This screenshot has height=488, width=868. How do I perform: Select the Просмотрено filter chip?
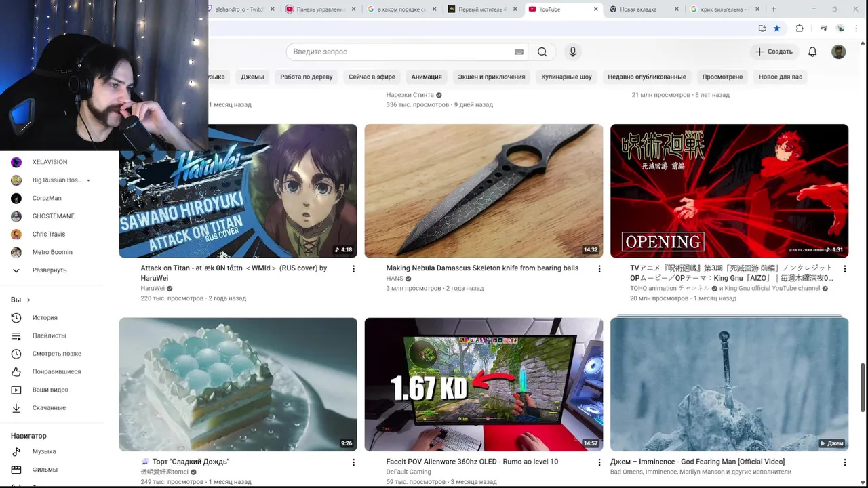click(x=722, y=77)
